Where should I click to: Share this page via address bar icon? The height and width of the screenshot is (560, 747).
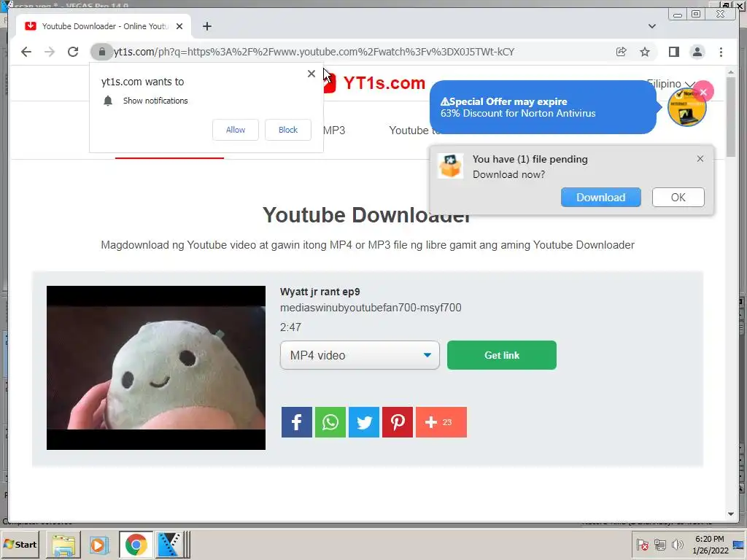[622, 52]
